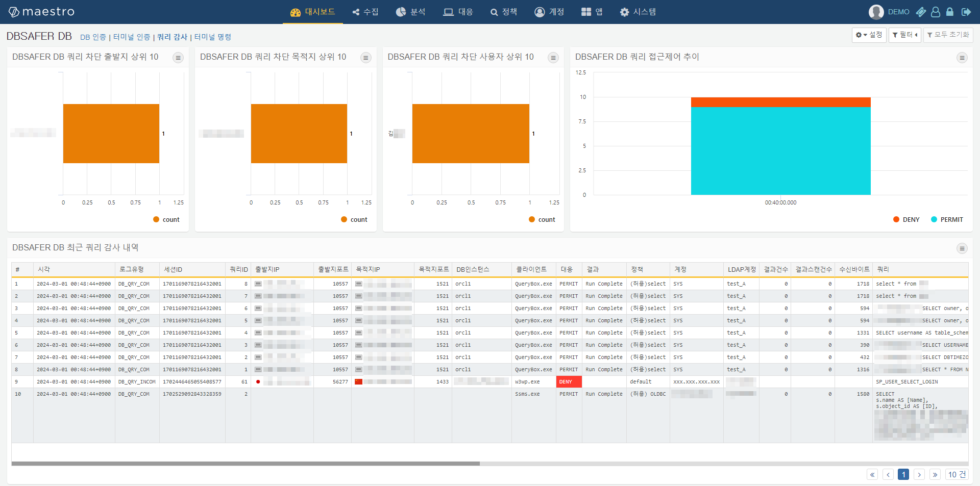
Task: Click the ticket icon in header
Action: click(921, 12)
